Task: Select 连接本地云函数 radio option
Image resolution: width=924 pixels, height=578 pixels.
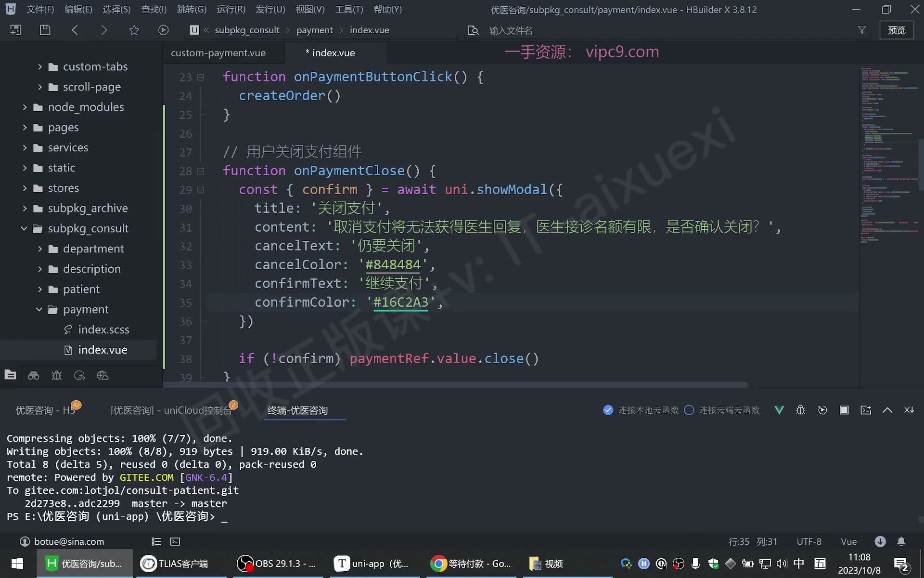Action: pyautogui.click(x=608, y=410)
